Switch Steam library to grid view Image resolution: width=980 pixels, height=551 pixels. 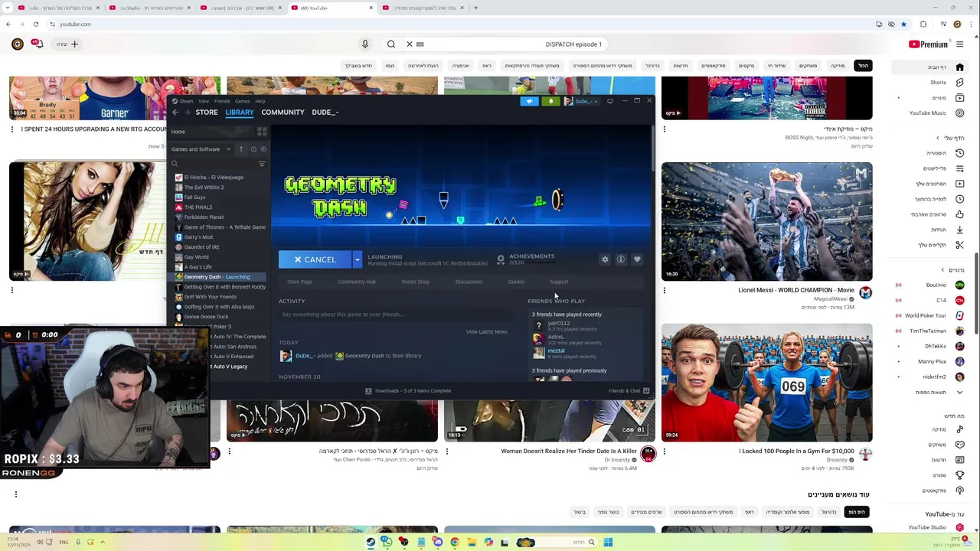[262, 132]
